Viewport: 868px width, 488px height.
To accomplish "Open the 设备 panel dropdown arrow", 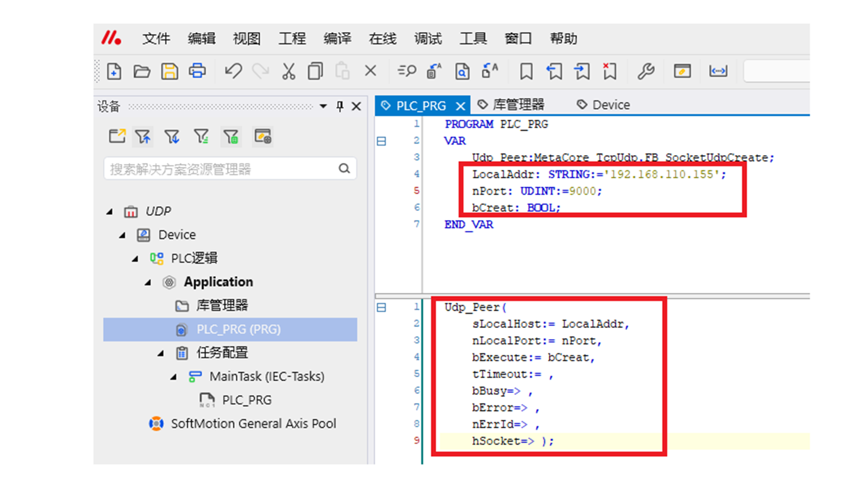I will pos(323,106).
